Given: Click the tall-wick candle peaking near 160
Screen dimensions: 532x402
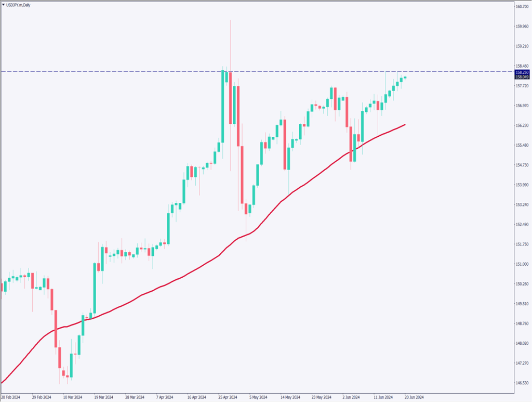Looking at the screenshot, I should click(x=230, y=78).
